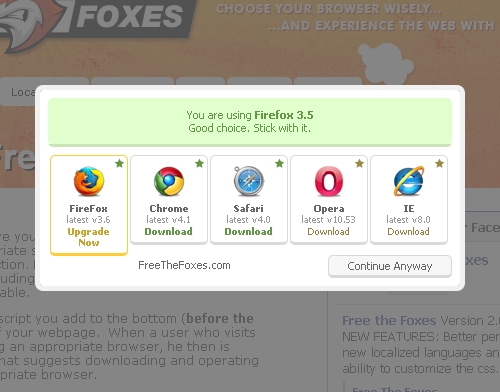Click the star icon on Safari card
This screenshot has width=500, height=392.
click(x=279, y=163)
